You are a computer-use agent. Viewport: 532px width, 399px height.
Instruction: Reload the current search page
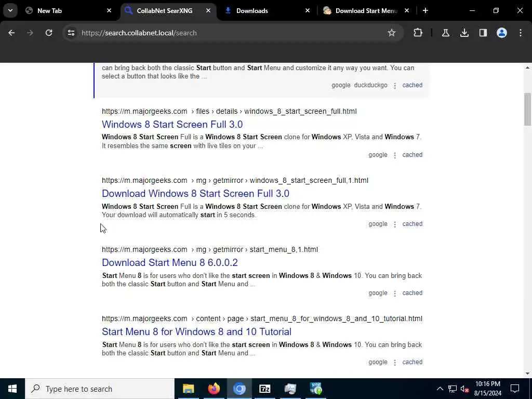[49, 33]
